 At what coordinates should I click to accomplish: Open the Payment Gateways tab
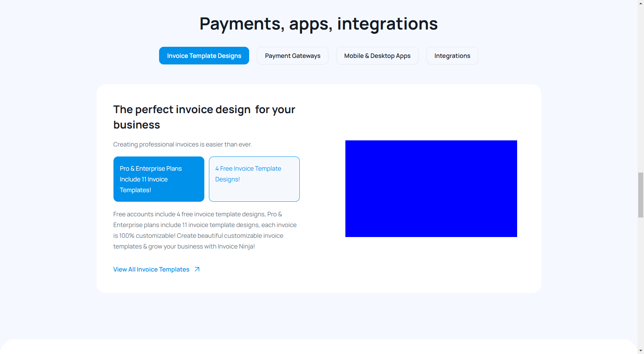pos(292,56)
